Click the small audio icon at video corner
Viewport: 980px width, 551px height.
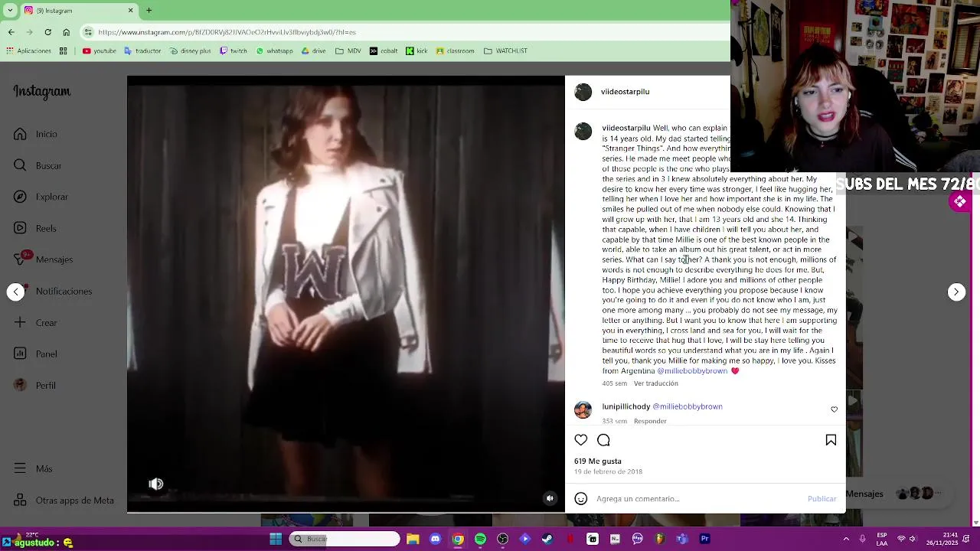pyautogui.click(x=550, y=498)
